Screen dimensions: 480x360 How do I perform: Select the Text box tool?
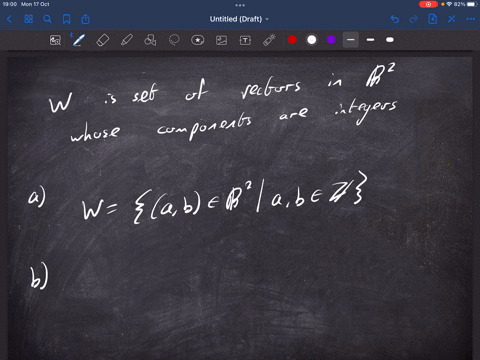245,40
